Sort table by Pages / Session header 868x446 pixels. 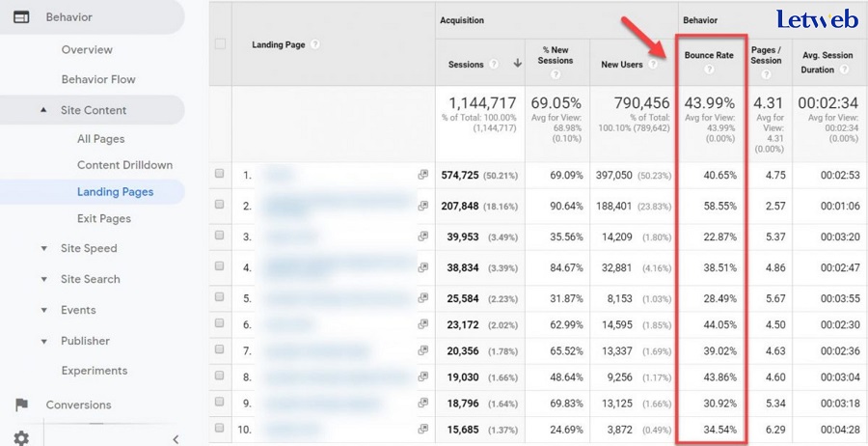click(766, 55)
